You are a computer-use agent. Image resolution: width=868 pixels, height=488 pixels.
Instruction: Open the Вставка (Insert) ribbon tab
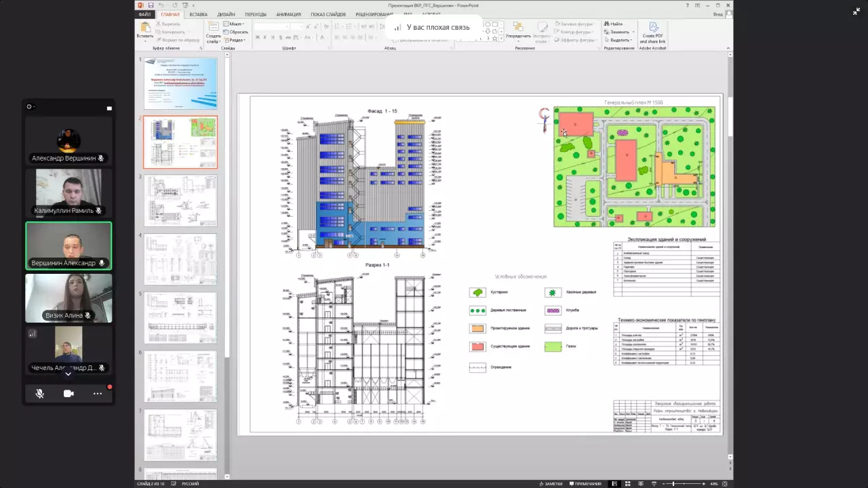(198, 14)
